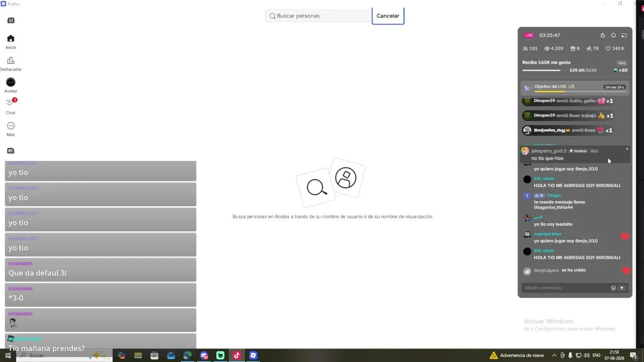Click the Cancelar search button
Image resolution: width=644 pixels, height=362 pixels.
click(388, 16)
